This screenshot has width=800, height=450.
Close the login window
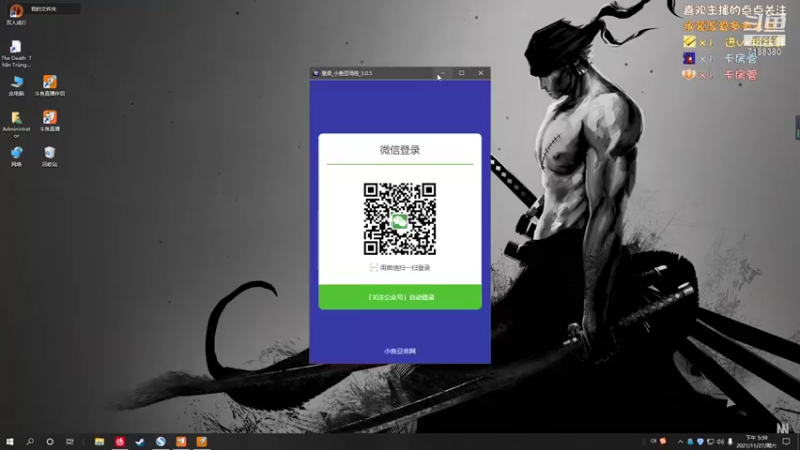tap(481, 73)
